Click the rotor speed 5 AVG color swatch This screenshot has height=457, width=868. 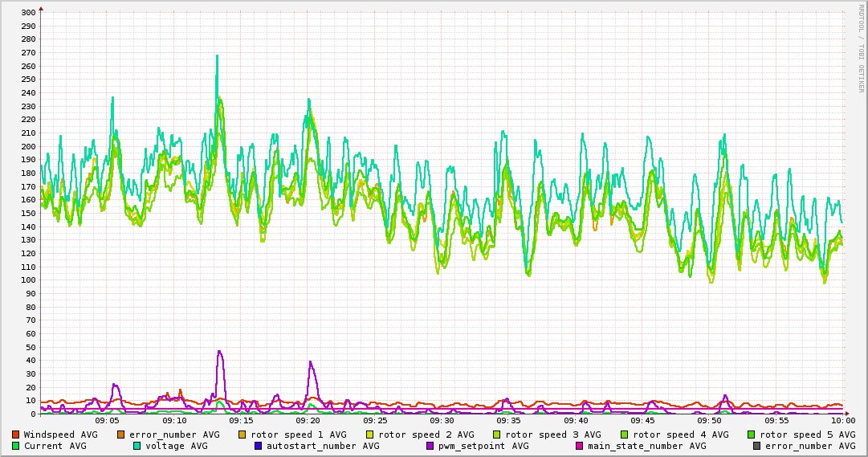click(752, 435)
